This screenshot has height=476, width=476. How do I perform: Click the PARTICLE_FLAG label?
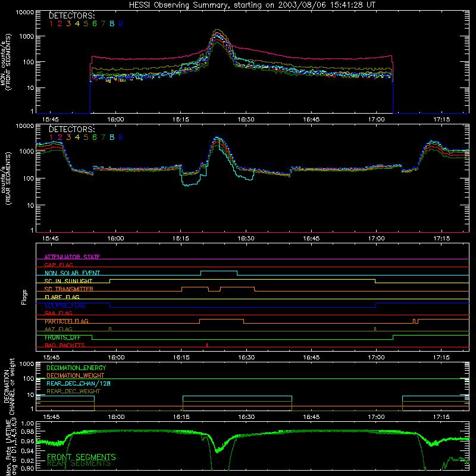pyautogui.click(x=67, y=321)
